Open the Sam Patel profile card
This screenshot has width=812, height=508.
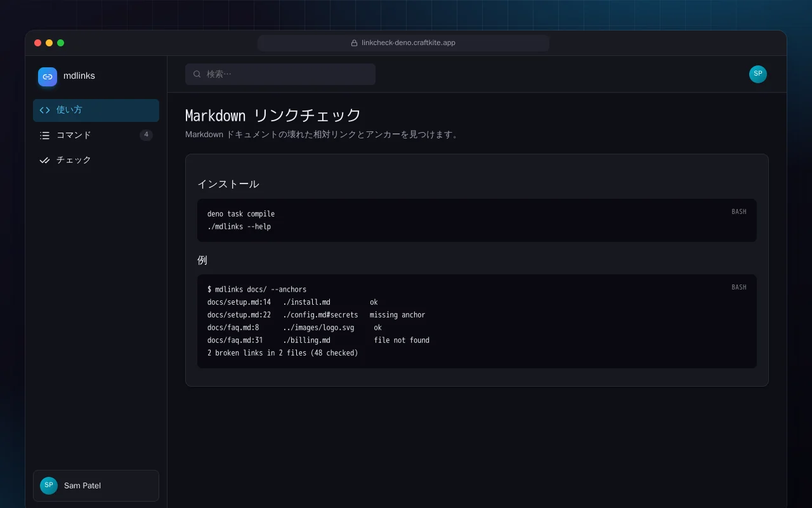(x=96, y=486)
